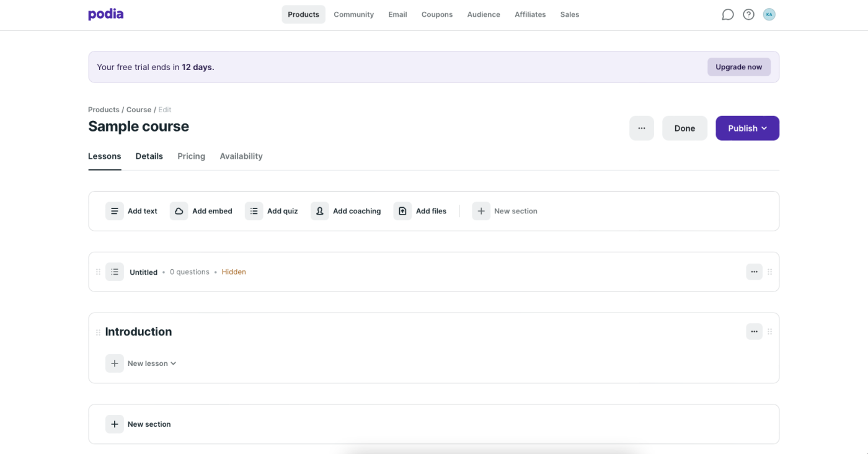
Task: Open Introduction section more options menu
Action: 754,332
